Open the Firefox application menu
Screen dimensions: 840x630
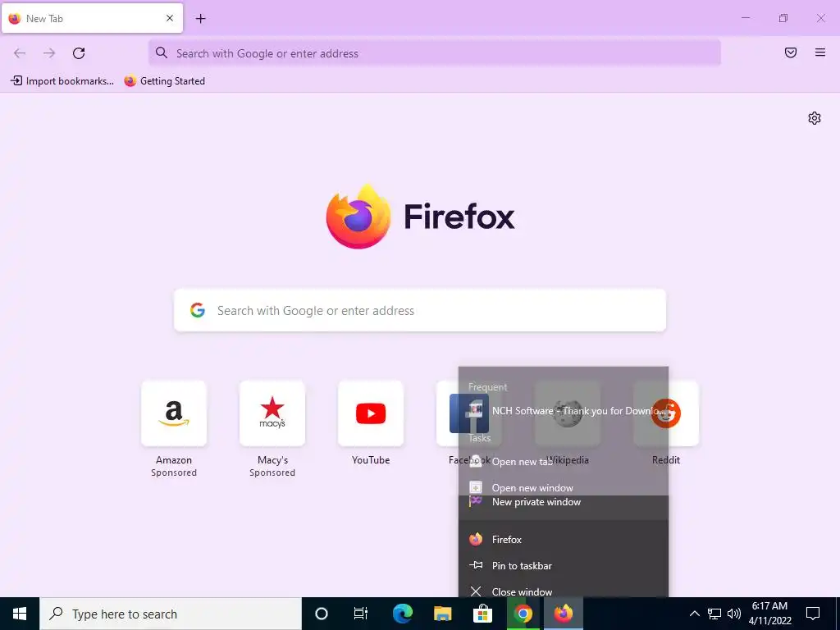[x=820, y=52]
